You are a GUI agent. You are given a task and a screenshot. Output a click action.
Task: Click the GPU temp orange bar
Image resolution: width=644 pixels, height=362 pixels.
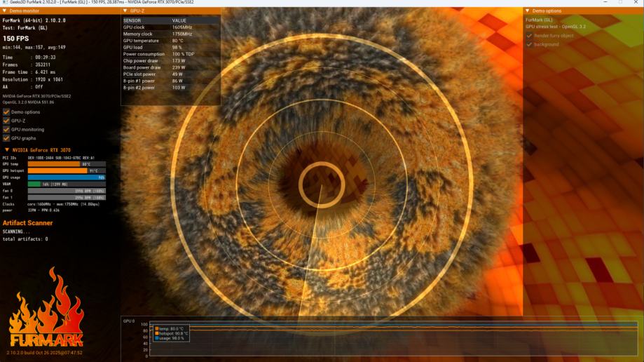point(54,163)
